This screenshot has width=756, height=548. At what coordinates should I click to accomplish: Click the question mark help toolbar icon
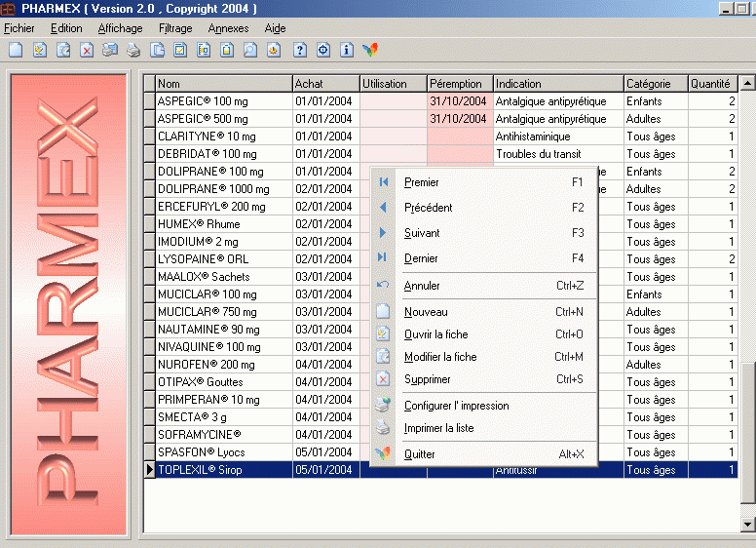click(x=300, y=50)
